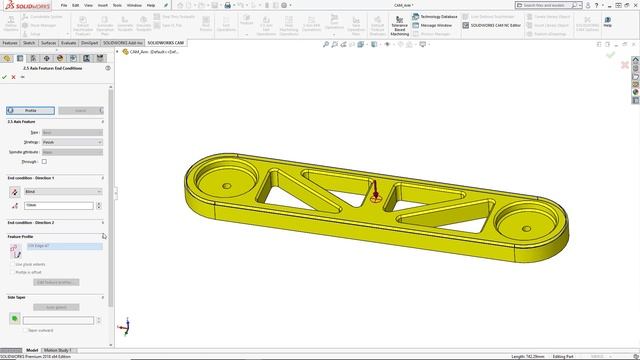Click the Task Pane Appearances icon
Viewport: 640px width, 360px height.
point(636,92)
